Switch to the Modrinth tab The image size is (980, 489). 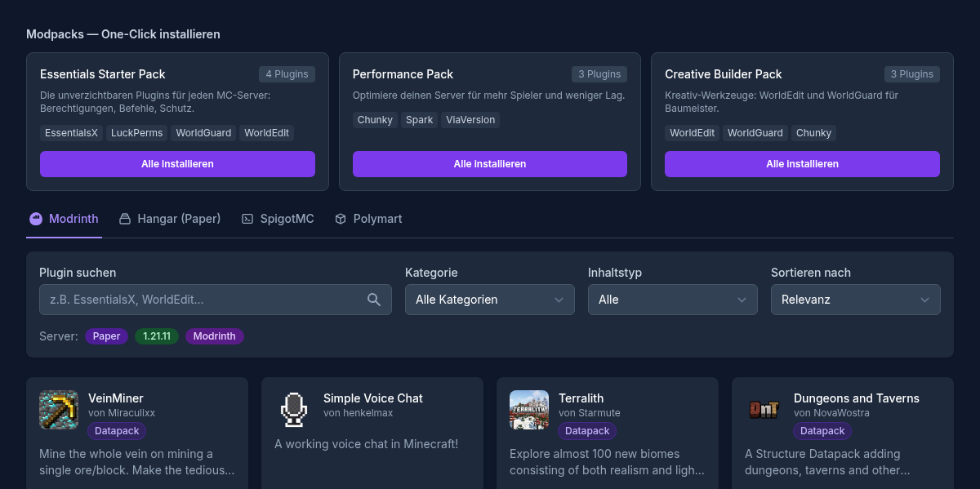tap(64, 219)
